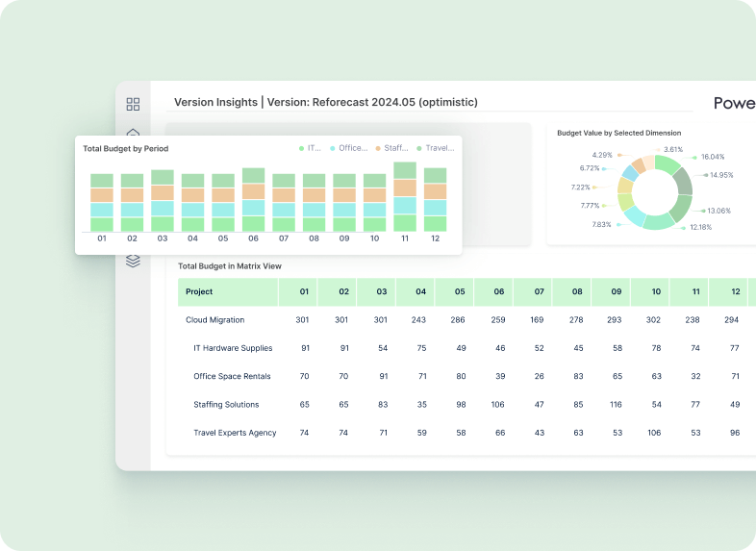
Task: Select the period 12 column header
Action: point(735,291)
